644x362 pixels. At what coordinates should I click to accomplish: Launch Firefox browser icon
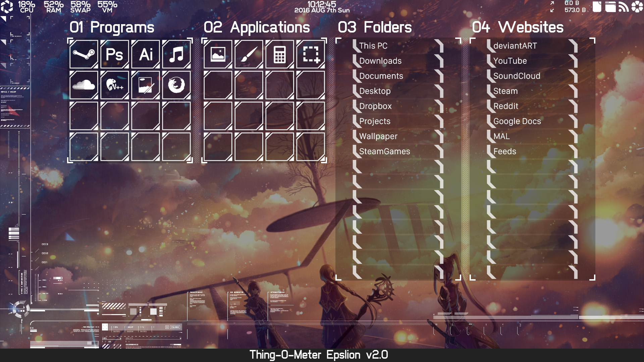pos(176,85)
